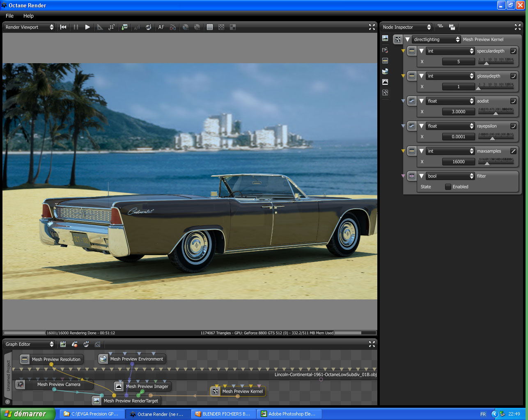Click the fine checkerboard icon

[210, 27]
